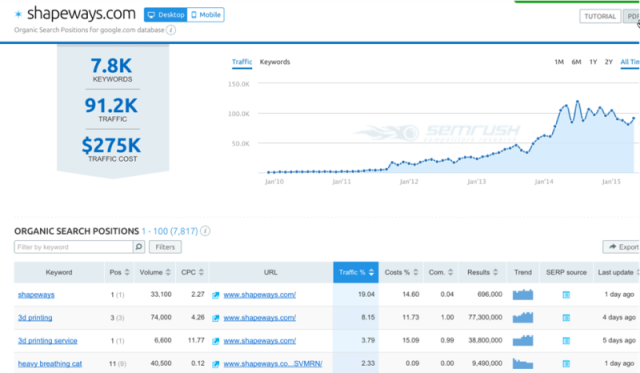Click the search magnifier icon in keyword filter
The height and width of the screenshot is (373, 640).
pyautogui.click(x=139, y=247)
